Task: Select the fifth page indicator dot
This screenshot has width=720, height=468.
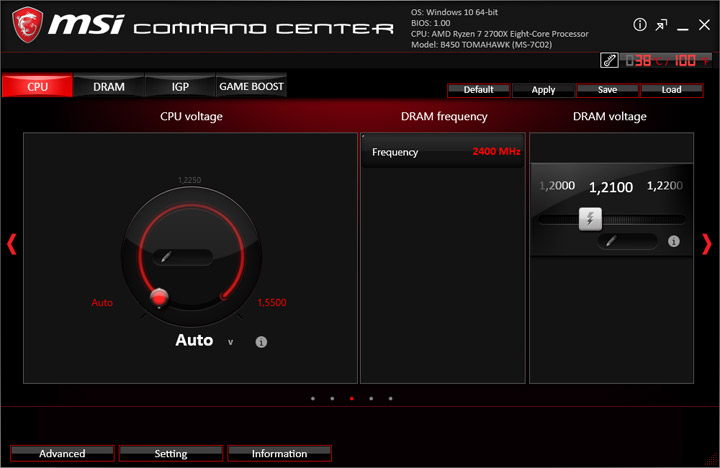Action: click(390, 399)
